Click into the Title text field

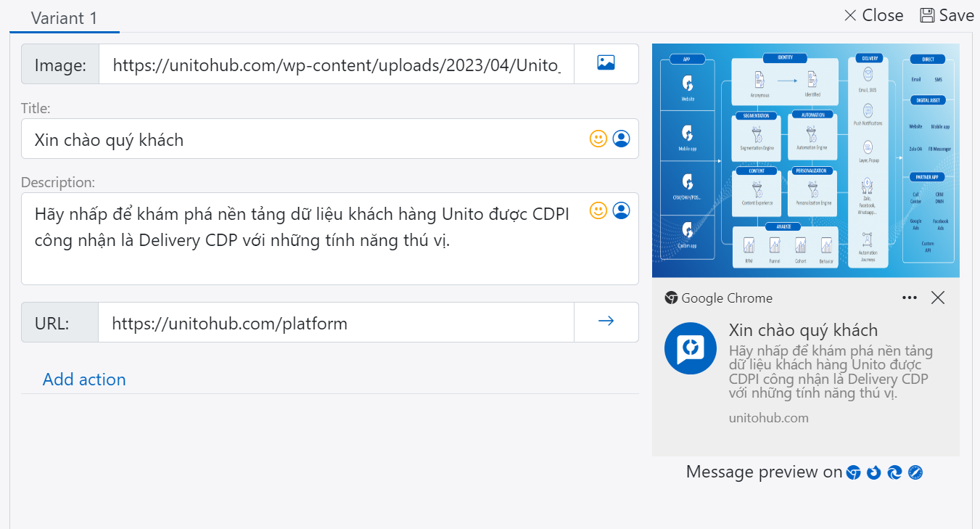tap(305, 139)
